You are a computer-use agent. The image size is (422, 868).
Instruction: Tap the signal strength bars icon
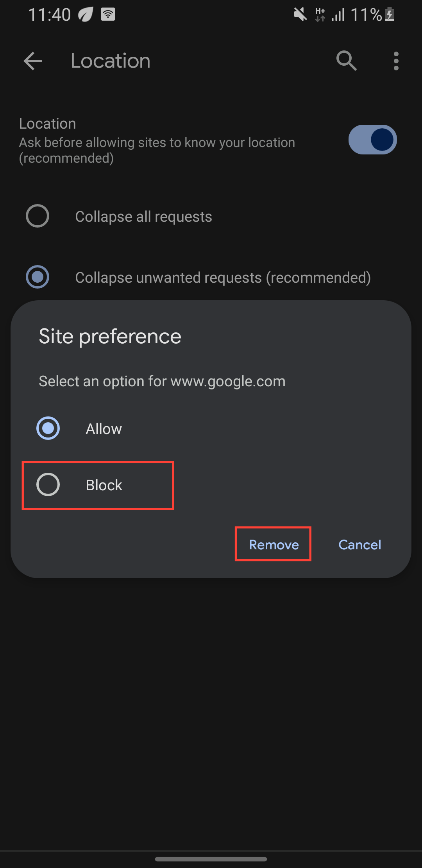338,15
